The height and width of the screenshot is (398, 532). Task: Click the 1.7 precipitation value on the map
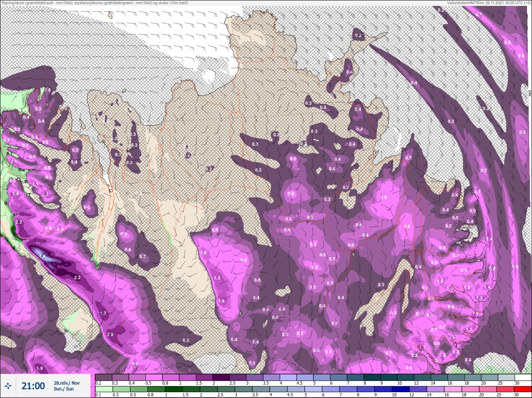coord(103,313)
